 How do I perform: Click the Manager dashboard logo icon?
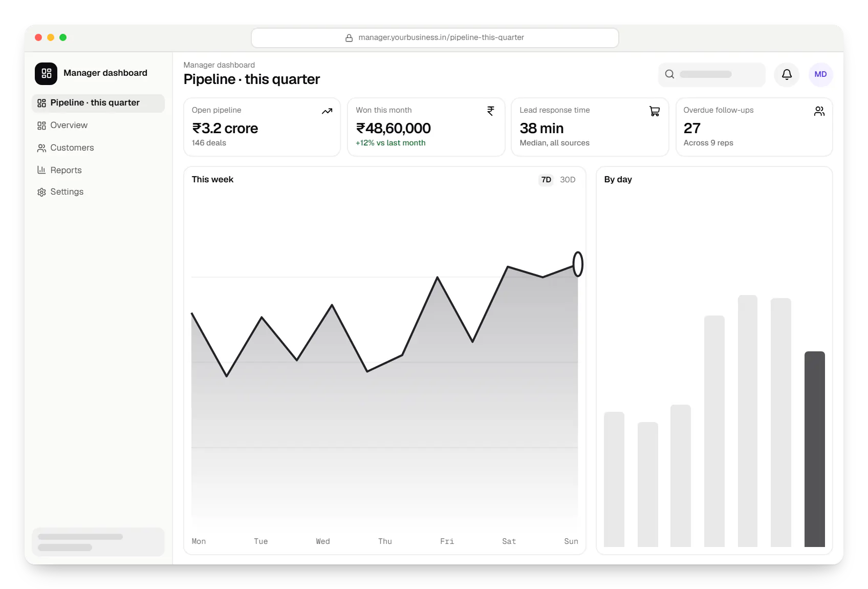tap(46, 73)
